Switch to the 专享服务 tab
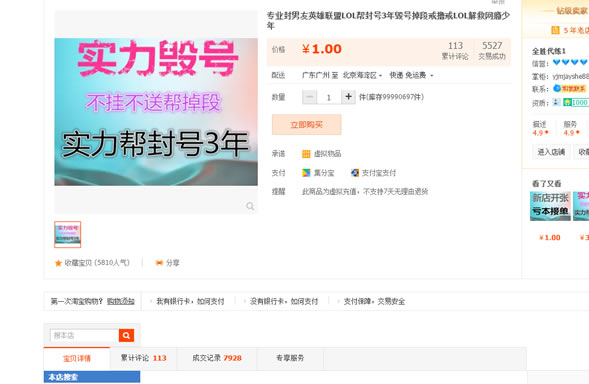Screen dimensions: 589x384 coord(290,358)
